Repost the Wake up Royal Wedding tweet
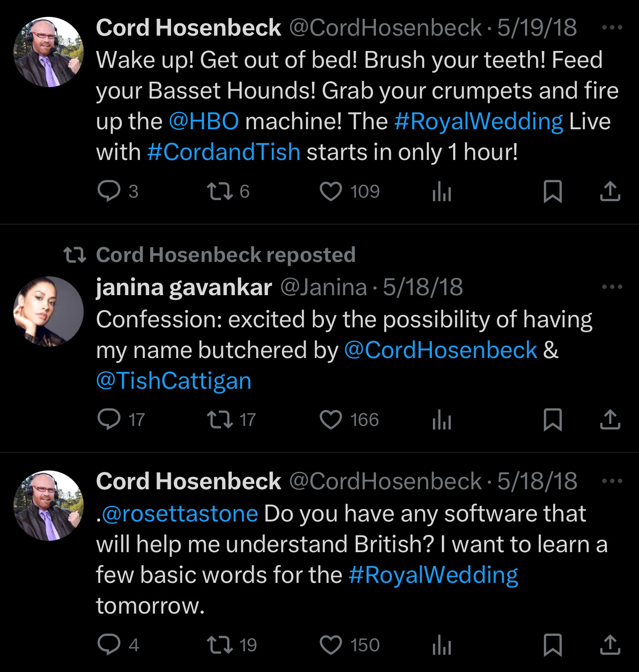The image size is (639, 672). point(219,191)
